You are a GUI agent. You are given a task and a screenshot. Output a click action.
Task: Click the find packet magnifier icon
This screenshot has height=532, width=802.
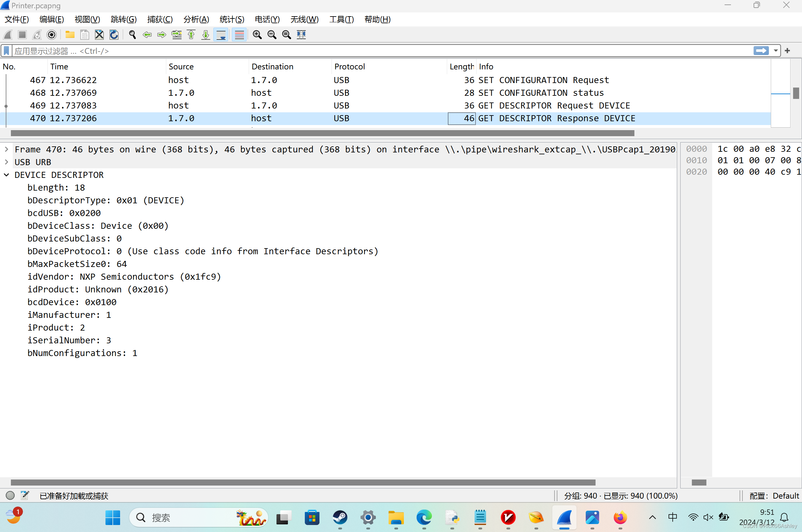pyautogui.click(x=132, y=35)
